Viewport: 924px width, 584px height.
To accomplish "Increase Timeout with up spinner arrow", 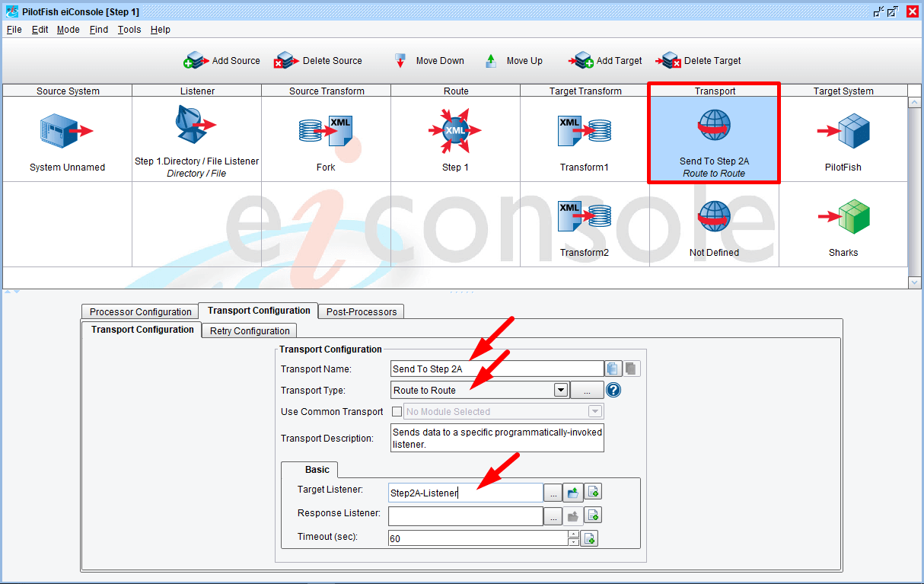I will 574,535.
